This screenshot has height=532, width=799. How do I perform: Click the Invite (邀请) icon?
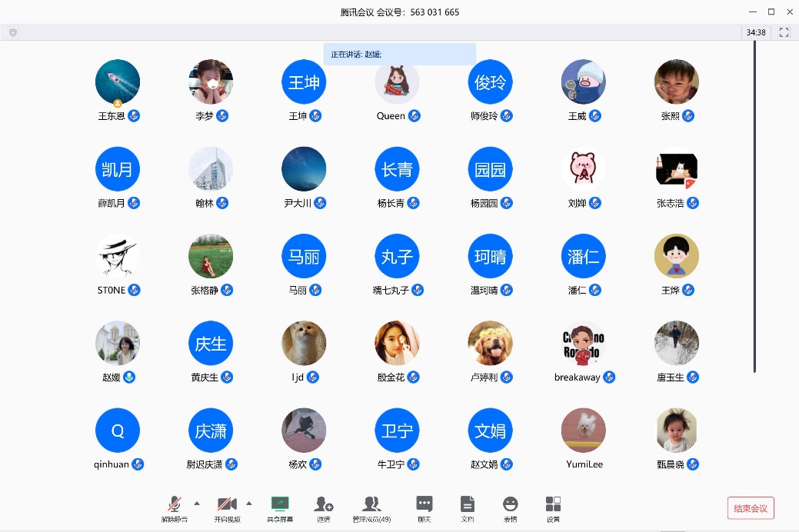pyautogui.click(x=324, y=509)
